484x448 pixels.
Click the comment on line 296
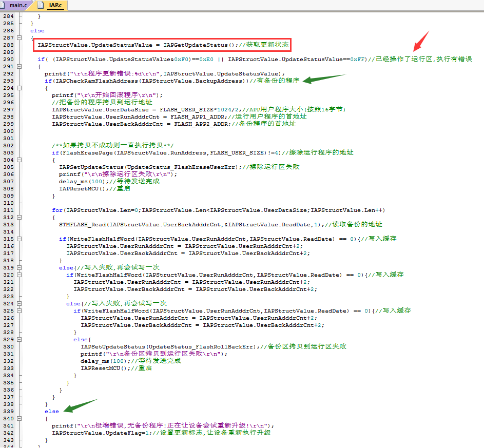102,103
